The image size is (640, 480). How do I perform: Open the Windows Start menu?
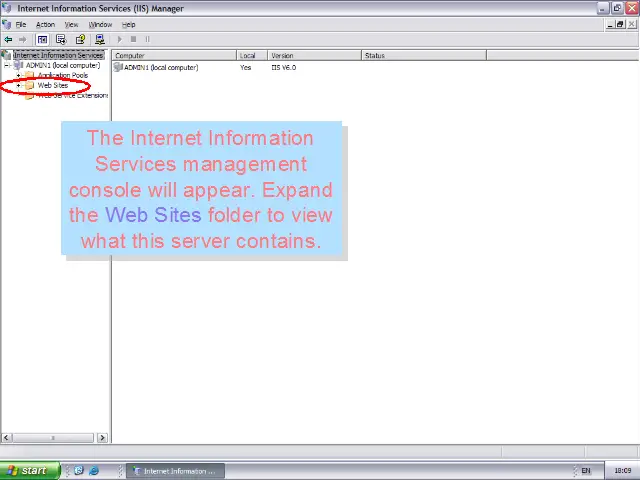tap(30, 471)
